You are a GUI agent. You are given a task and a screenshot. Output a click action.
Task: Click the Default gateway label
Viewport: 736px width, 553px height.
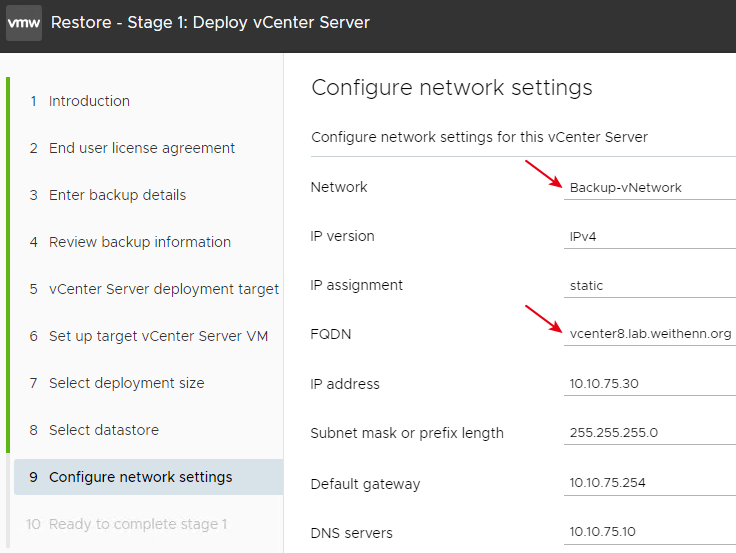point(365,484)
